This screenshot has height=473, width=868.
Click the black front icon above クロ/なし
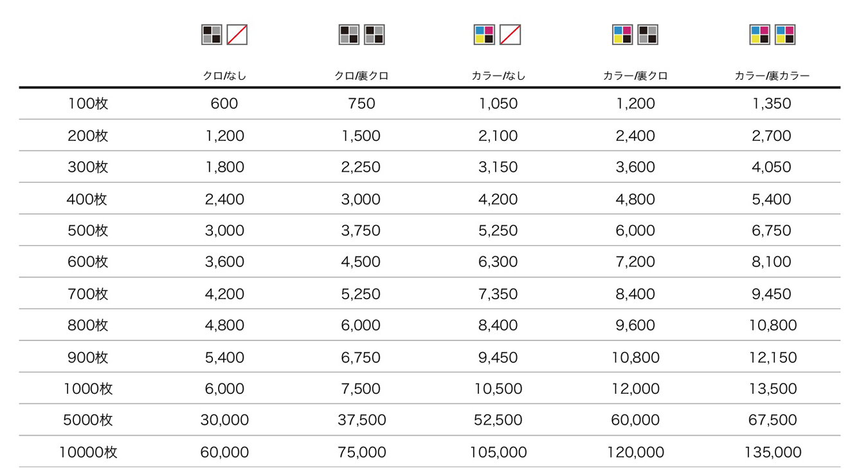pos(212,35)
